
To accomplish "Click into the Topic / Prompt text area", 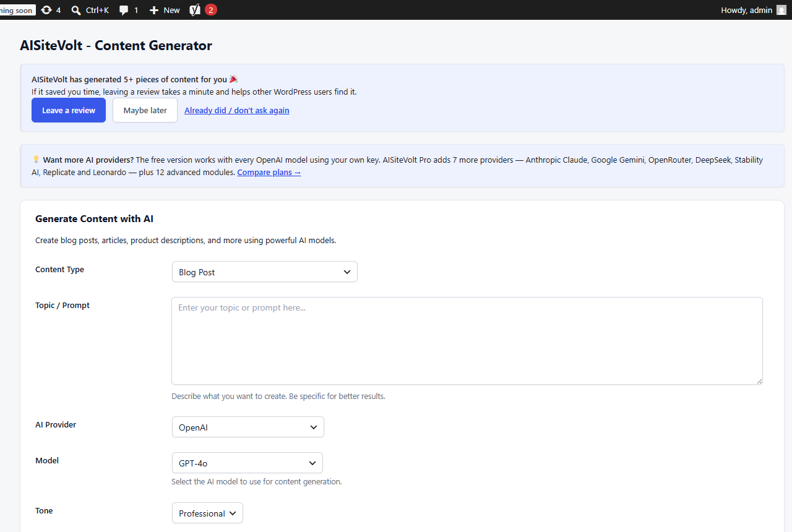I will (x=467, y=341).
